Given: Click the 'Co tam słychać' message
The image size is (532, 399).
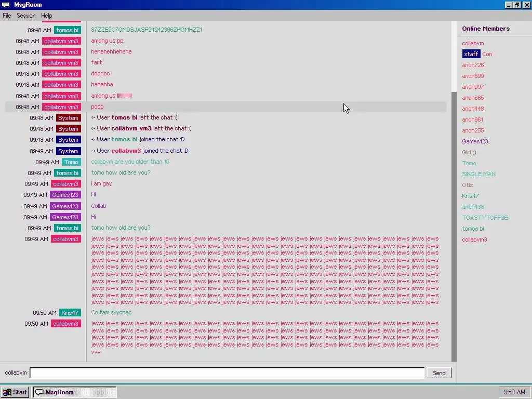Looking at the screenshot, I should point(111,312).
